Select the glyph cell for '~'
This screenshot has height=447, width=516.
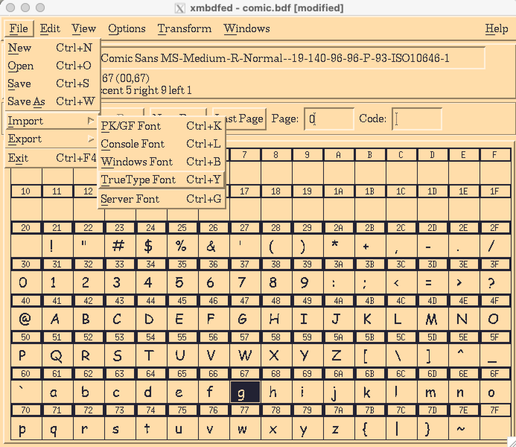463,429
